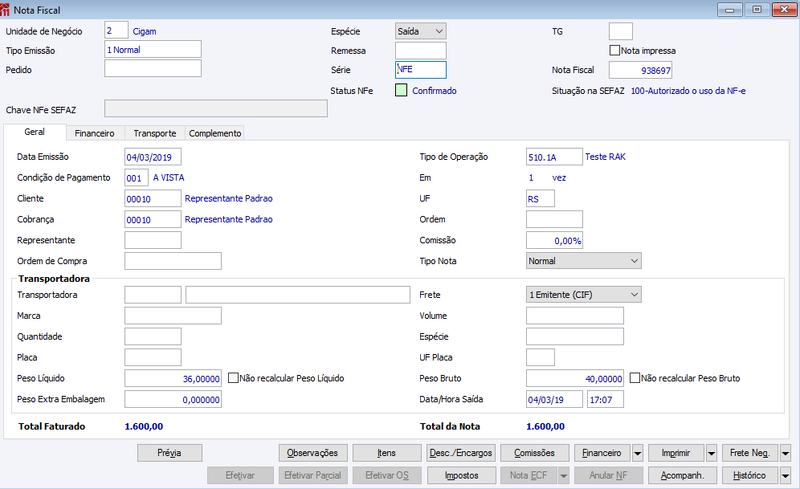Focus the Unidade de Negócio field
The image size is (800, 489).
point(116,31)
